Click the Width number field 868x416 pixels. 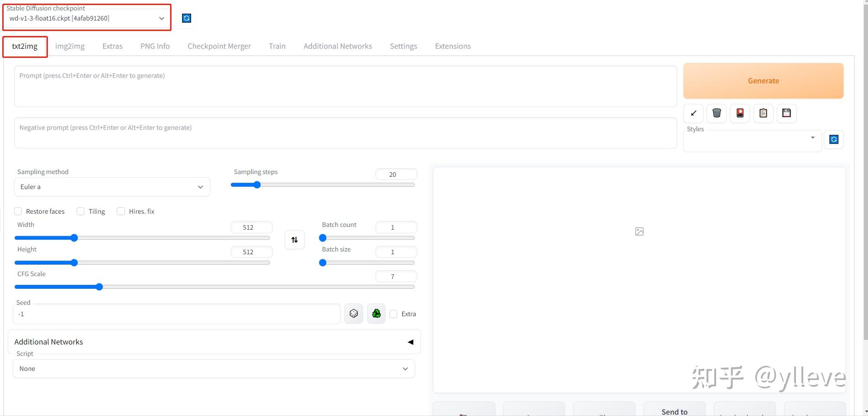click(251, 227)
